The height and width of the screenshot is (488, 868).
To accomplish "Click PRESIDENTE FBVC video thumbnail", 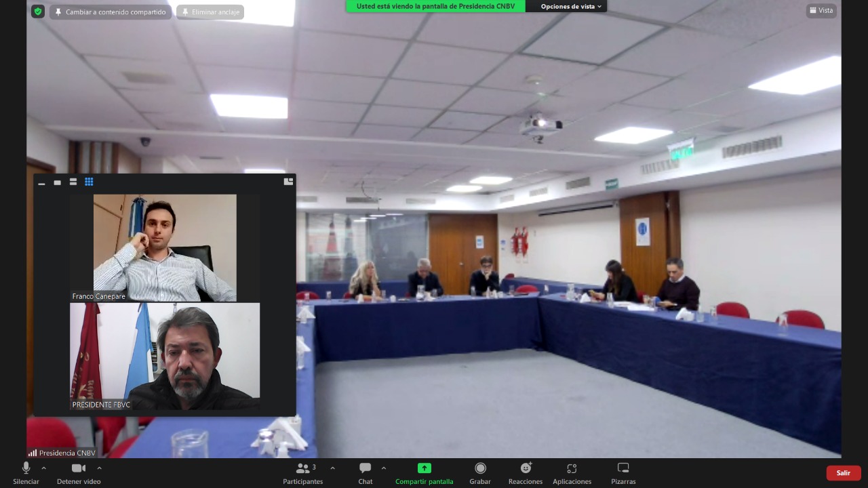I will point(165,357).
